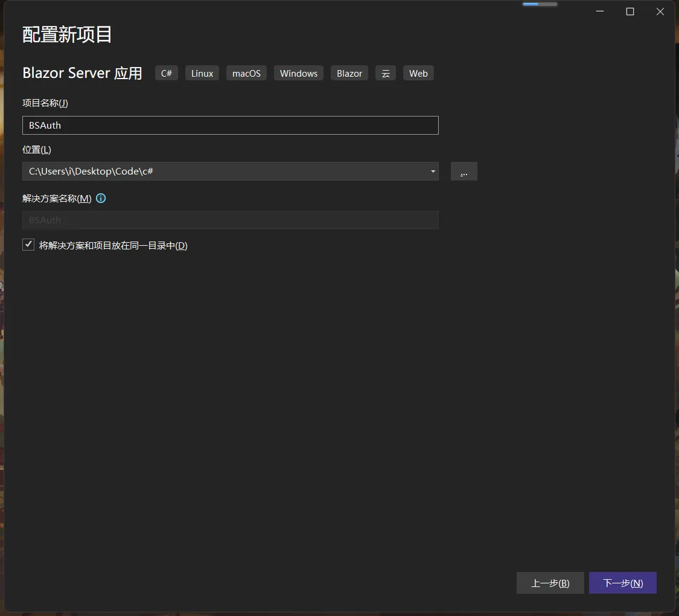Select the Blazor tag
The width and height of the screenshot is (679, 616).
pos(349,73)
